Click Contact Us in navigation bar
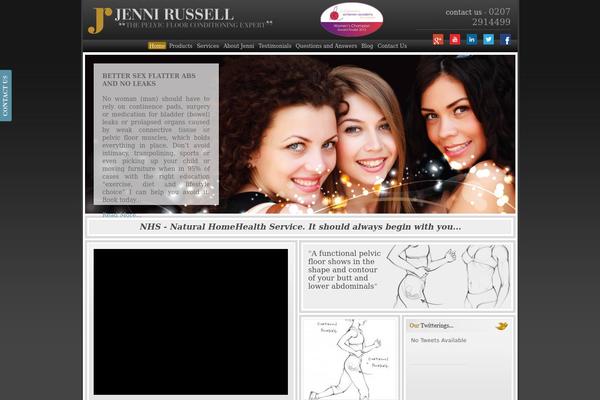600x400 pixels. point(392,46)
